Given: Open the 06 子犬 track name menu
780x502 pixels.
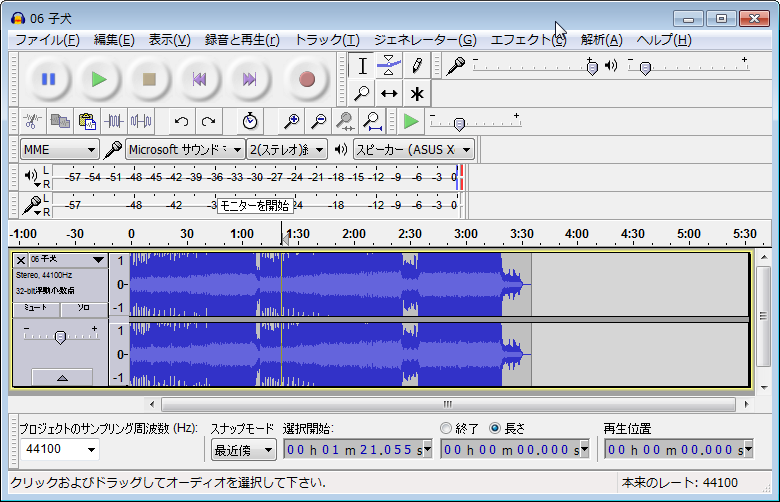Looking at the screenshot, I should click(67, 259).
